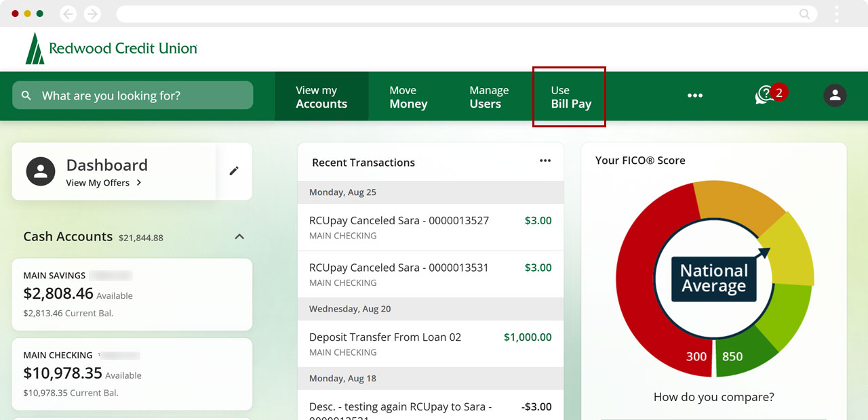Open Recent Transactions options menu
The height and width of the screenshot is (420, 868).
click(545, 161)
